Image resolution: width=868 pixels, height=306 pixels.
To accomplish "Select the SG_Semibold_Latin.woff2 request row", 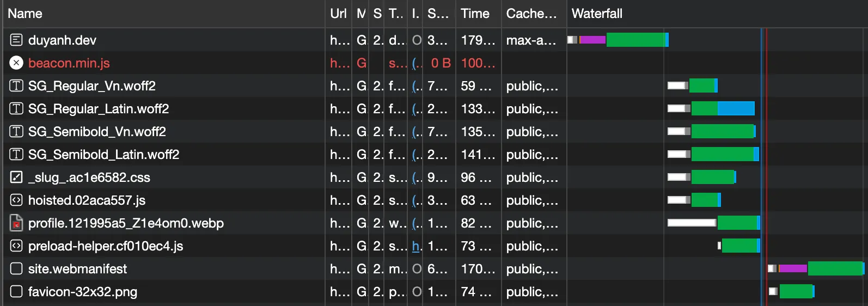I will [x=103, y=155].
